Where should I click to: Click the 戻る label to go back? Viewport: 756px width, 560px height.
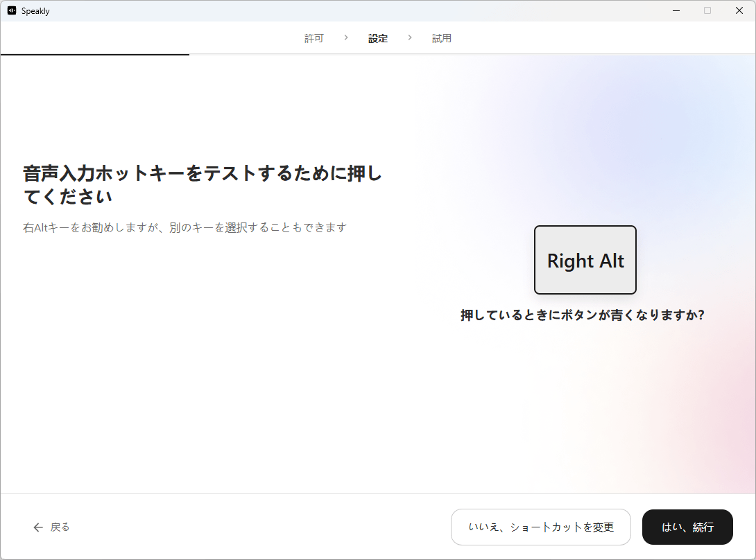[x=60, y=527]
